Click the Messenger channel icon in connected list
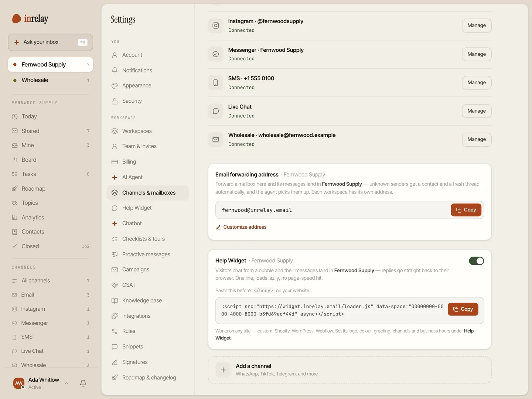 (216, 54)
